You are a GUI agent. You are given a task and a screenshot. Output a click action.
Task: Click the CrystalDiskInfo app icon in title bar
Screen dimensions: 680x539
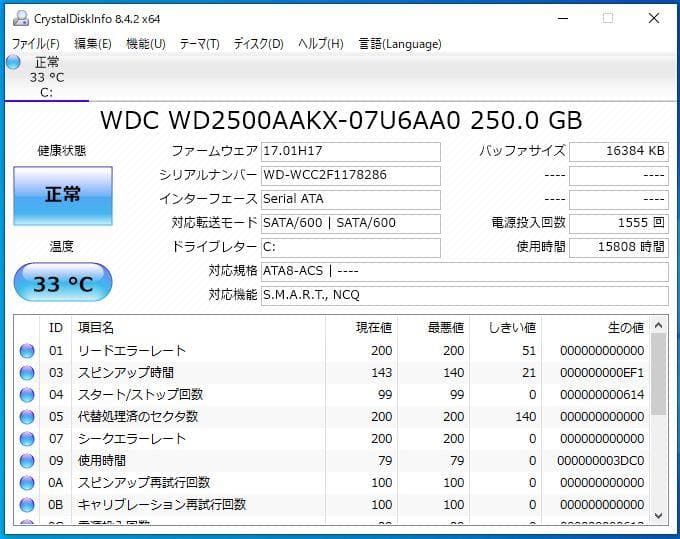[x=20, y=18]
